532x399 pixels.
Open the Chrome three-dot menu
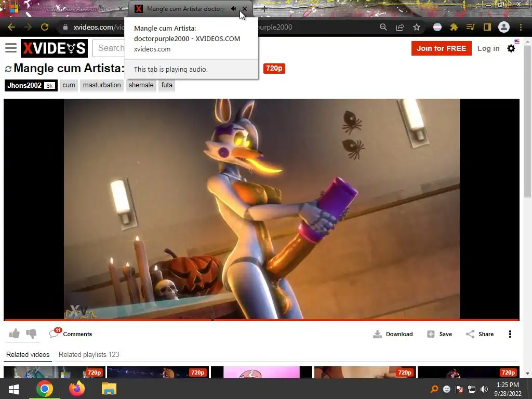pyautogui.click(x=521, y=27)
